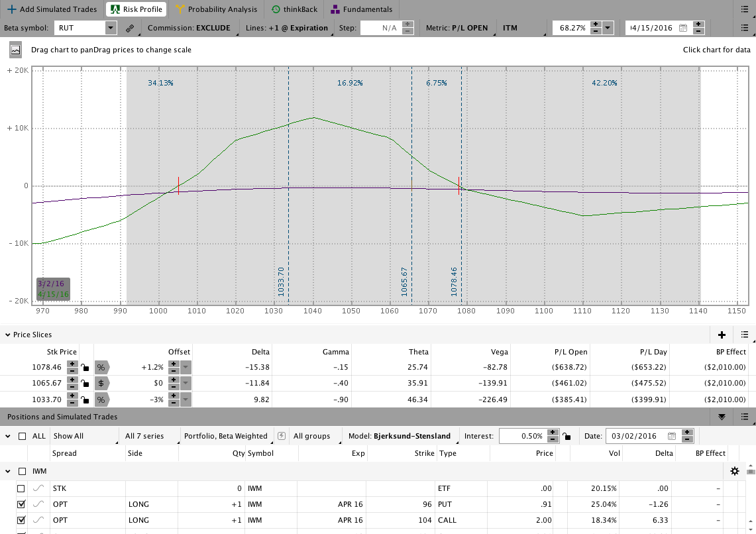Click the Strike column header in positions table
Image resolution: width=756 pixels, height=534 pixels.
click(424, 453)
